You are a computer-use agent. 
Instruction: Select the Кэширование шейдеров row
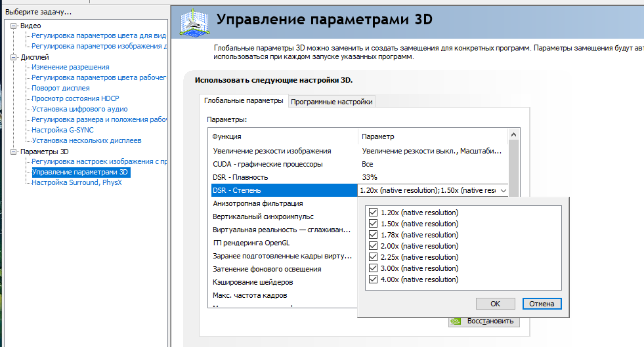click(284, 282)
